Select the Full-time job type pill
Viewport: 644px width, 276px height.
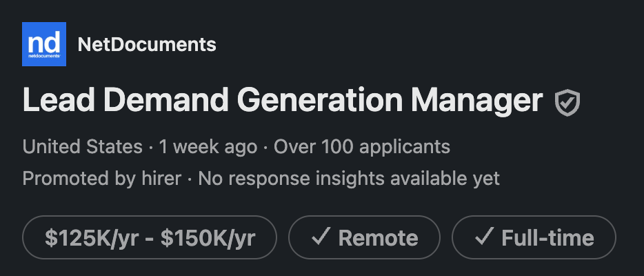(x=534, y=238)
